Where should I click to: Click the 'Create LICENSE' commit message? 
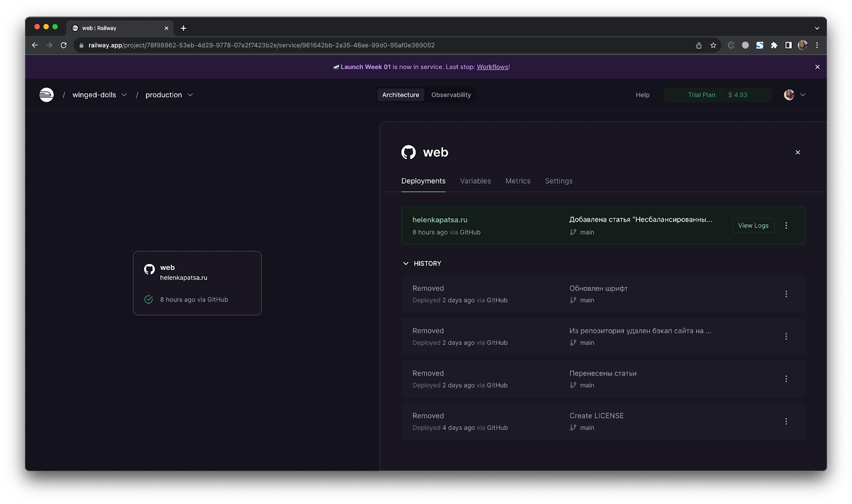click(x=596, y=416)
